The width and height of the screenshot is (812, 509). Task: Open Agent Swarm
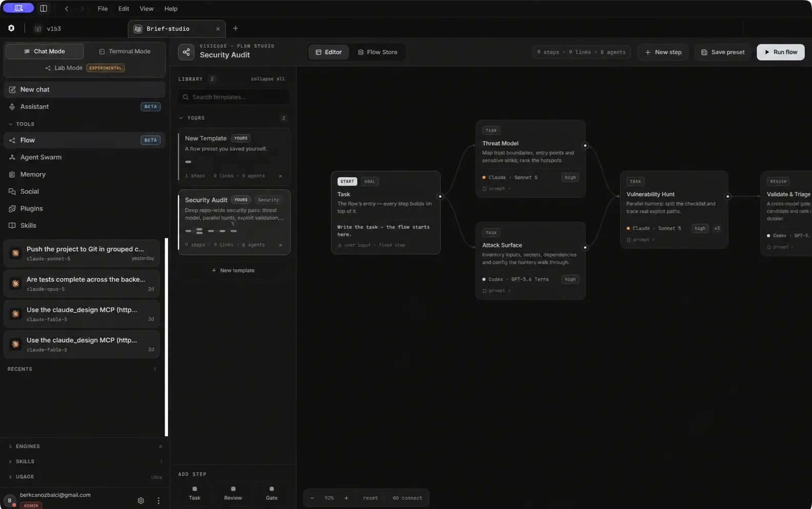pyautogui.click(x=85, y=157)
